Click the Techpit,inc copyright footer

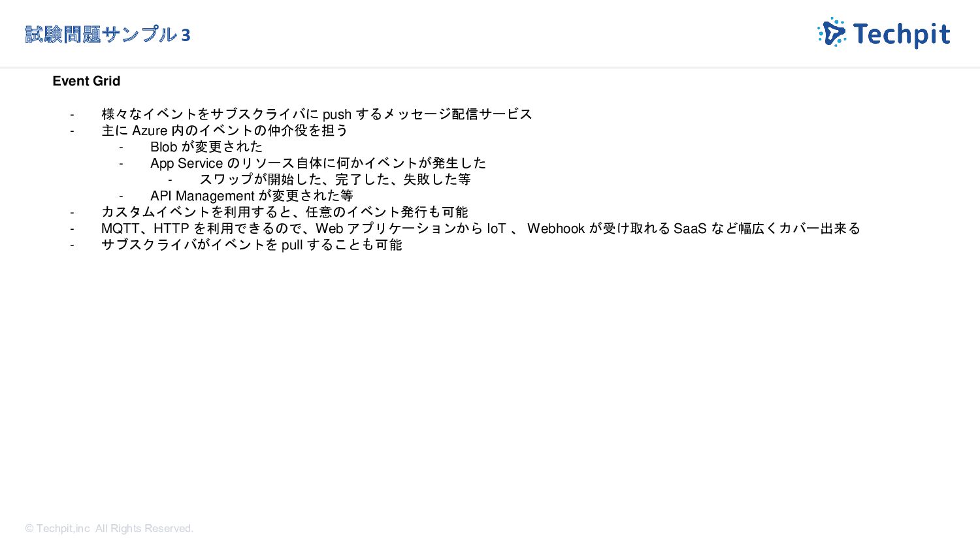(x=109, y=528)
